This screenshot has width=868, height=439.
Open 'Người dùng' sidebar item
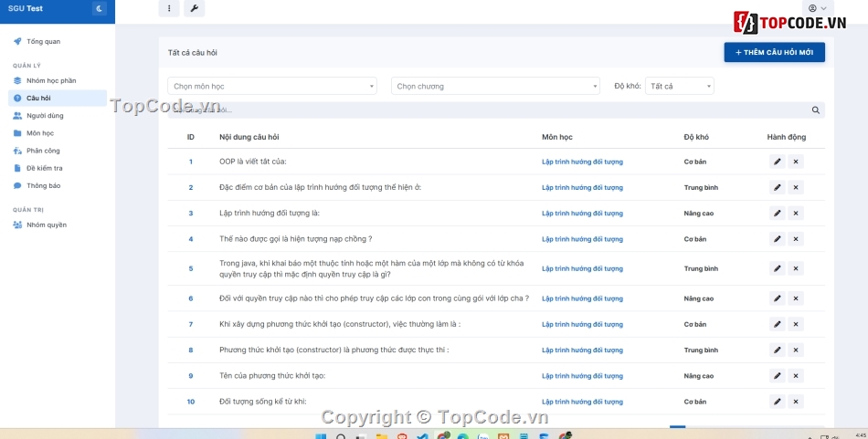[x=58, y=116]
